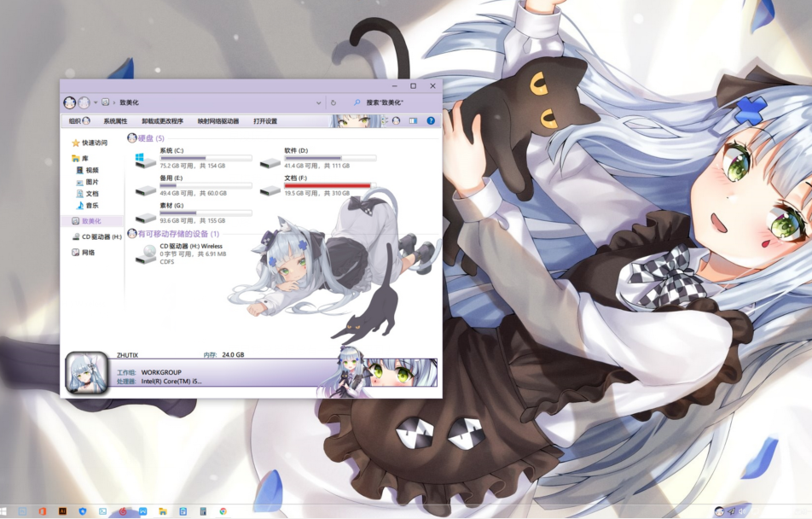Expand the address bar history chevron
Image resolution: width=812 pixels, height=519 pixels.
[318, 102]
